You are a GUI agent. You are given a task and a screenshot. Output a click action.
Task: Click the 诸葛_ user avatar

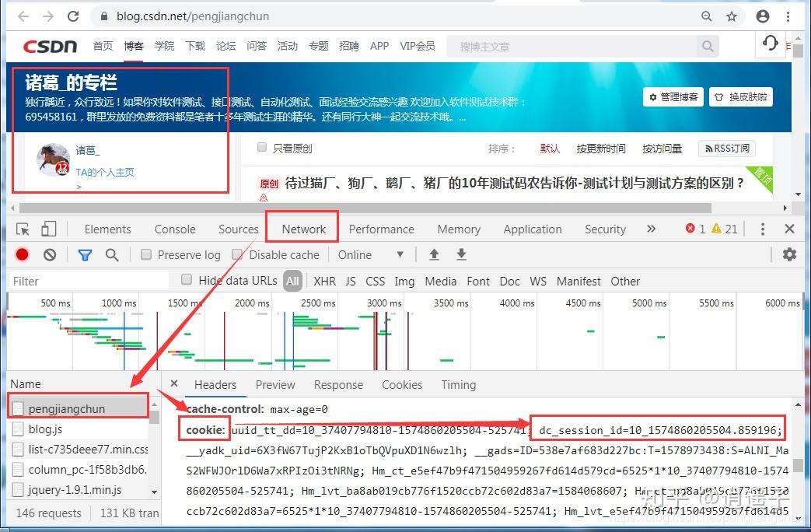(54, 159)
